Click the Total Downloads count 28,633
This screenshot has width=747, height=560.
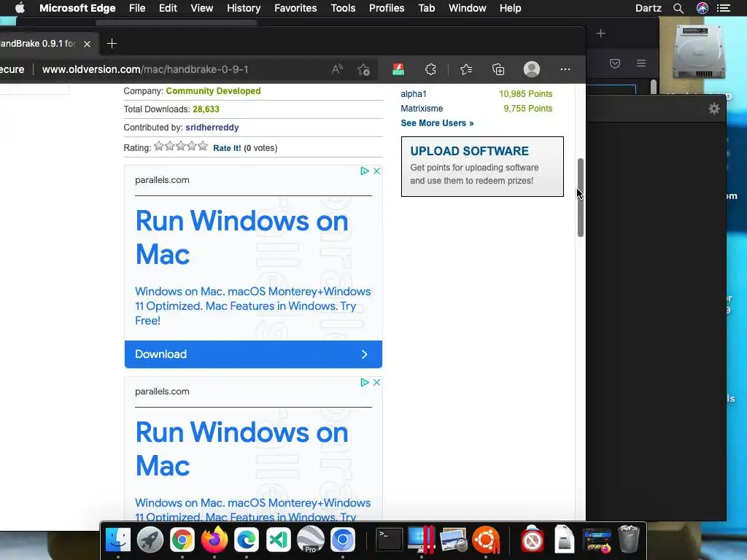tap(206, 109)
